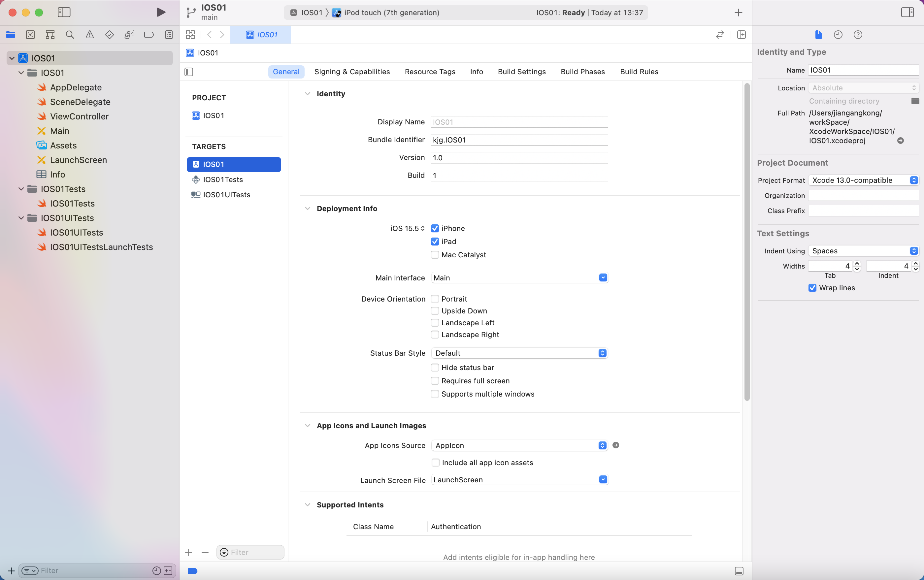
Task: Collapse the Deployment Info section
Action: (x=307, y=208)
